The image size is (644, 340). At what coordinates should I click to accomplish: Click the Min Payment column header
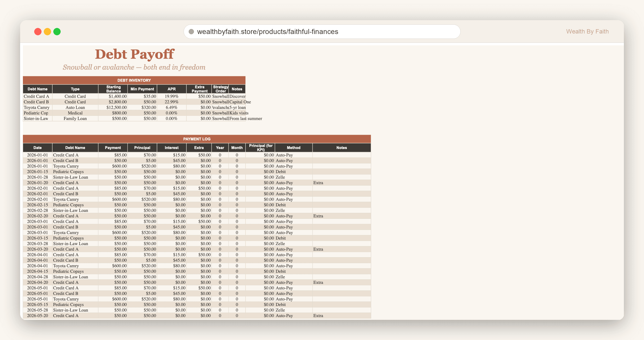142,89
